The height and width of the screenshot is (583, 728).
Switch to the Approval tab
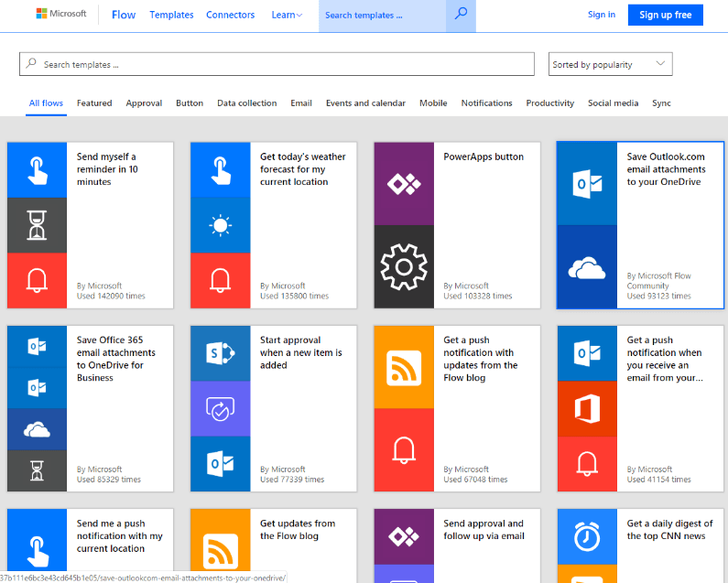(x=144, y=103)
